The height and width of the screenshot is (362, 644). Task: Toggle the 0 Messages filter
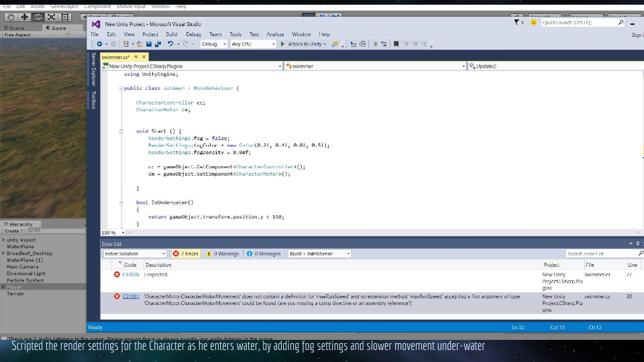coord(264,254)
